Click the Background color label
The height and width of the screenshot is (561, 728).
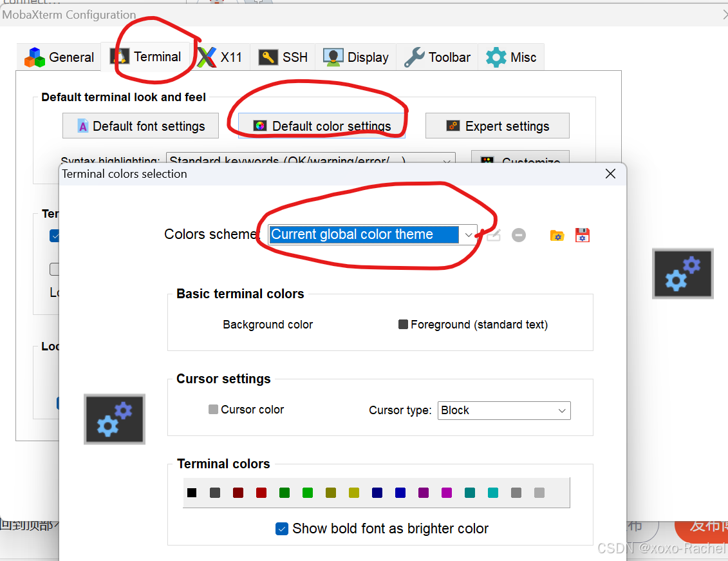pos(268,325)
